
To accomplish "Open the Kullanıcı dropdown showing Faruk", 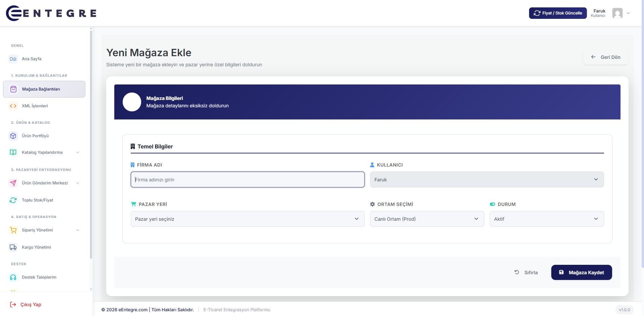I will (x=487, y=180).
